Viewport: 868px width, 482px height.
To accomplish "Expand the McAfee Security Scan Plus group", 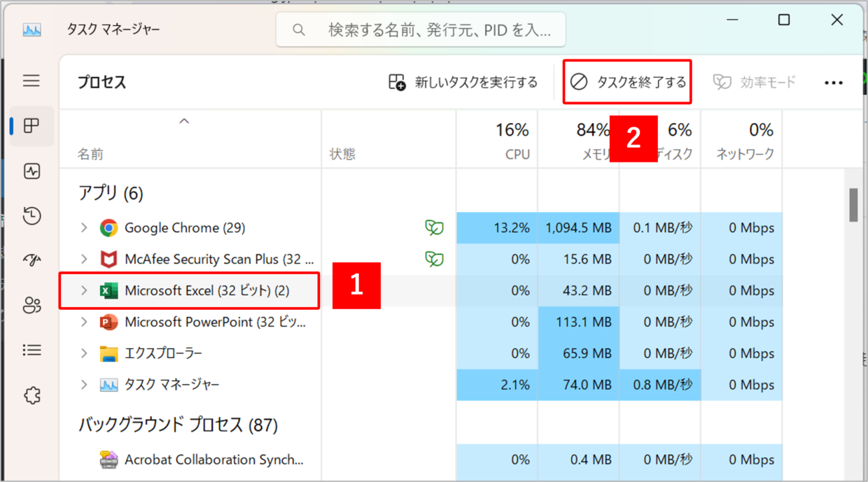I will (x=84, y=260).
